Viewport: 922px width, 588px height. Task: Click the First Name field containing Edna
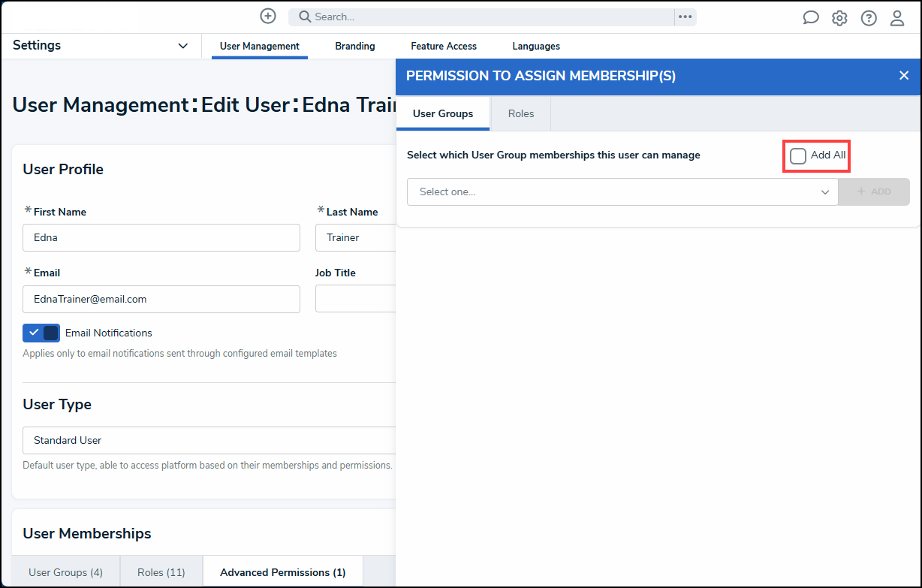tap(161, 237)
